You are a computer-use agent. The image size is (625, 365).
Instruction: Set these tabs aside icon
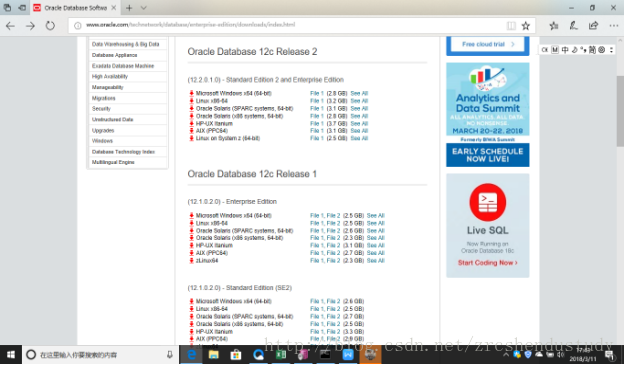(22, 8)
